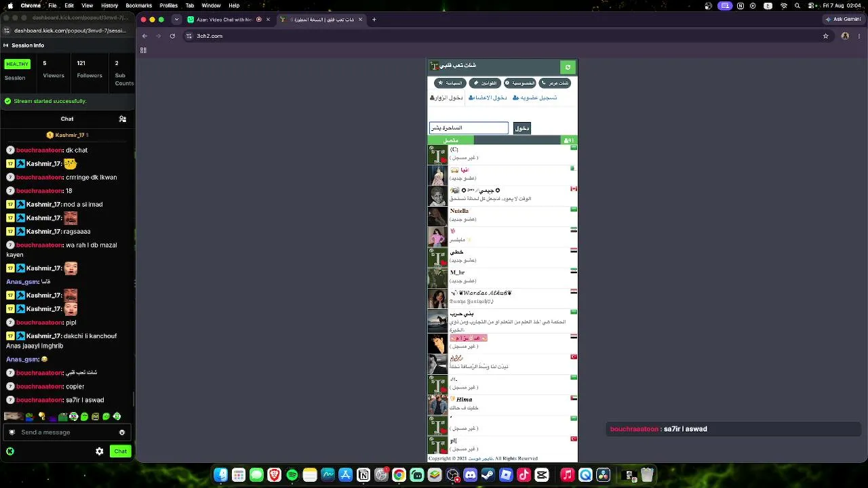Bookmark this page with the star icon
Viewport: 868px width, 488px height.
point(825,36)
